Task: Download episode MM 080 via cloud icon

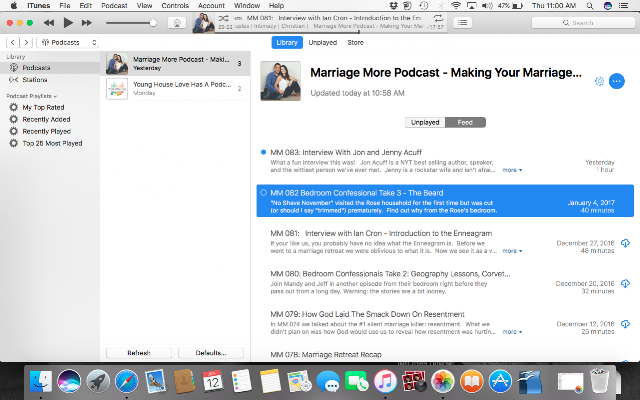Action: pyautogui.click(x=625, y=284)
